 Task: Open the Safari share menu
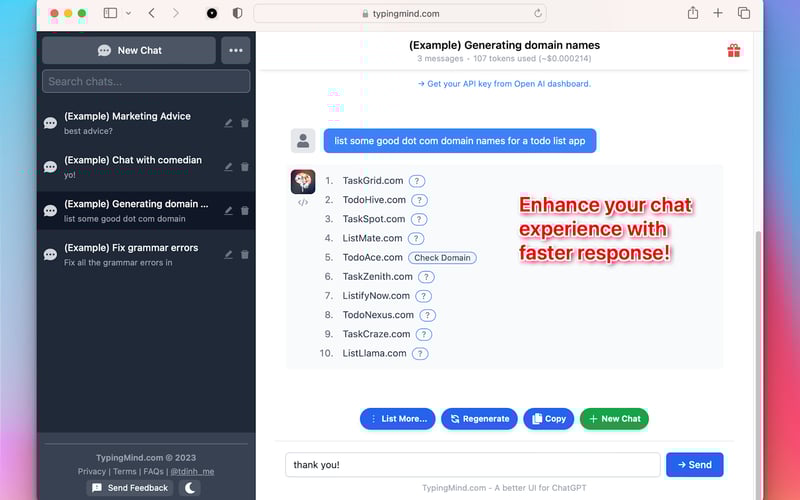point(692,13)
